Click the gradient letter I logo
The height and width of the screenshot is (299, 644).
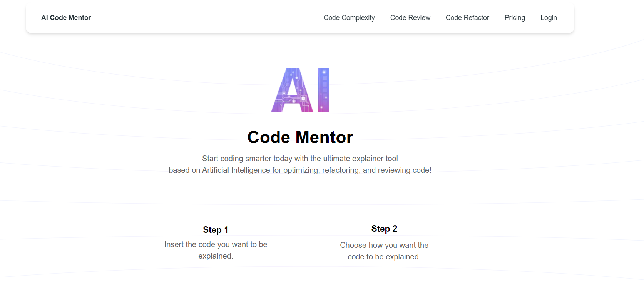tap(323, 90)
